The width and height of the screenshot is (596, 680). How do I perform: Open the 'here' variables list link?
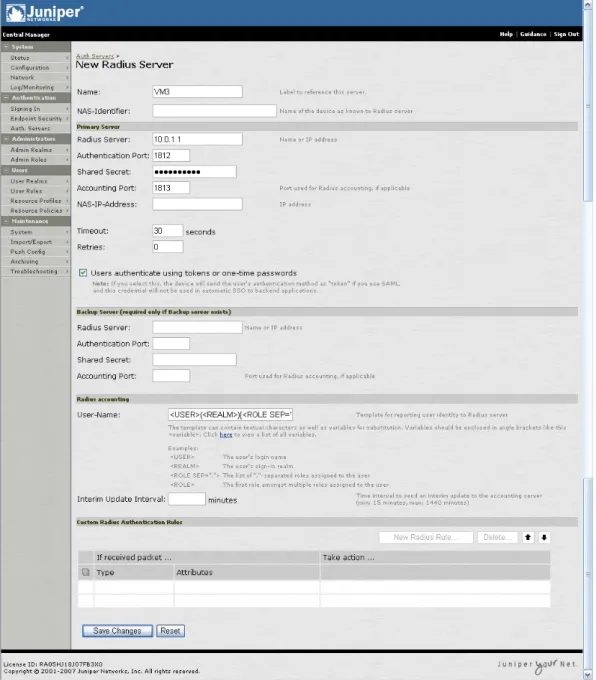pos(226,435)
